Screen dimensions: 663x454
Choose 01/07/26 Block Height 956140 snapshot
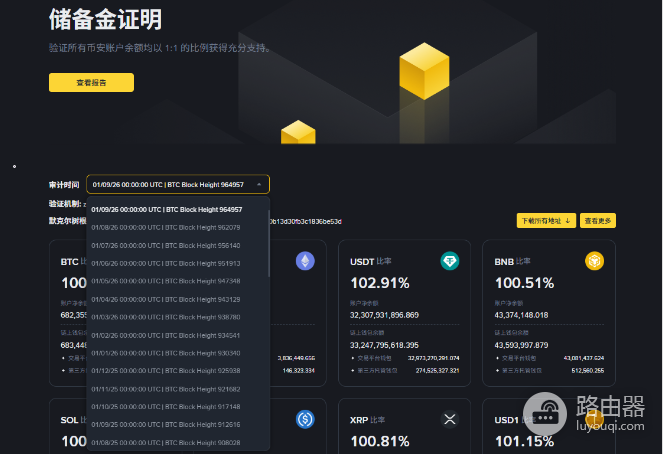point(166,246)
